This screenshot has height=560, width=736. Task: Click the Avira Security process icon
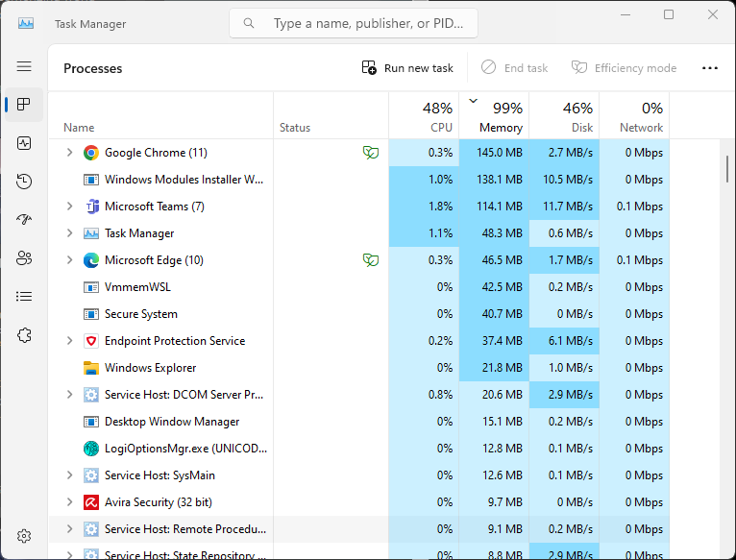point(91,502)
